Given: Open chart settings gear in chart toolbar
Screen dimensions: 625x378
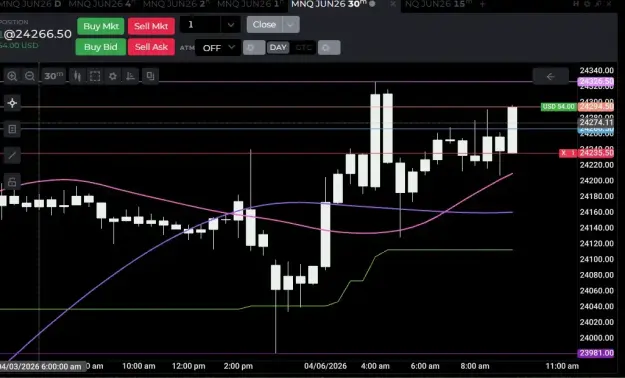Looking at the screenshot, I should coord(113,76).
